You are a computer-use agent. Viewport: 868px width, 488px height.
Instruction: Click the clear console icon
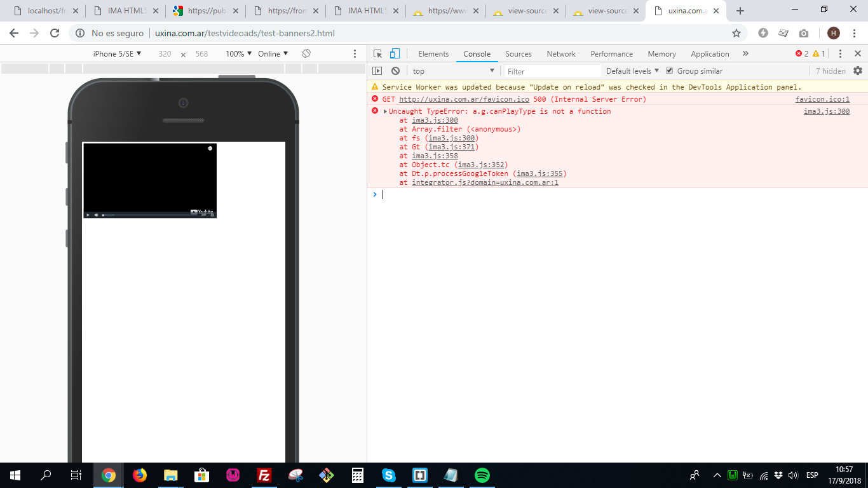(395, 71)
